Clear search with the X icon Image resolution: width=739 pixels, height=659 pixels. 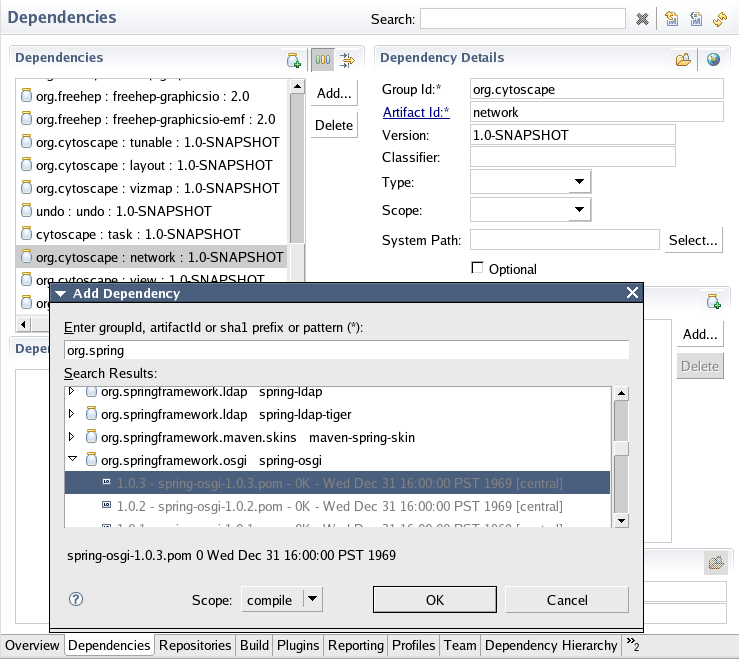[x=642, y=19]
